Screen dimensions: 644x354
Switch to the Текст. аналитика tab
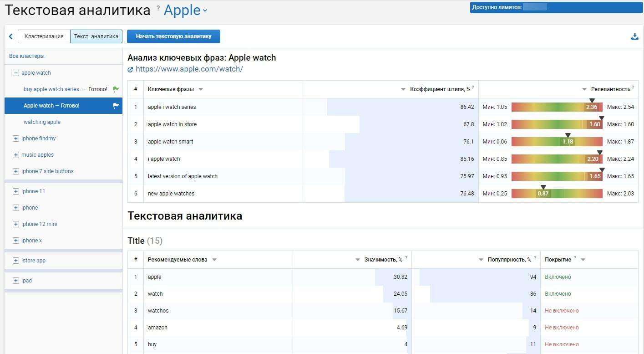pos(96,36)
